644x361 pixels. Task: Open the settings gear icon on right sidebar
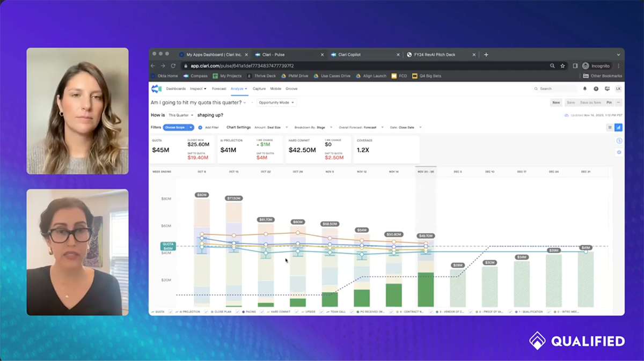[x=619, y=153]
